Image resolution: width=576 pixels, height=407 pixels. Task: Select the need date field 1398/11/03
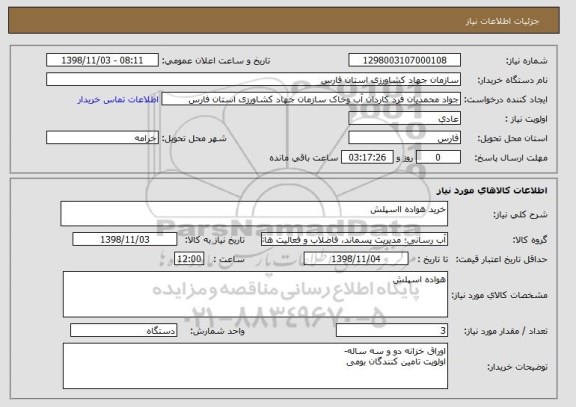tap(125, 239)
